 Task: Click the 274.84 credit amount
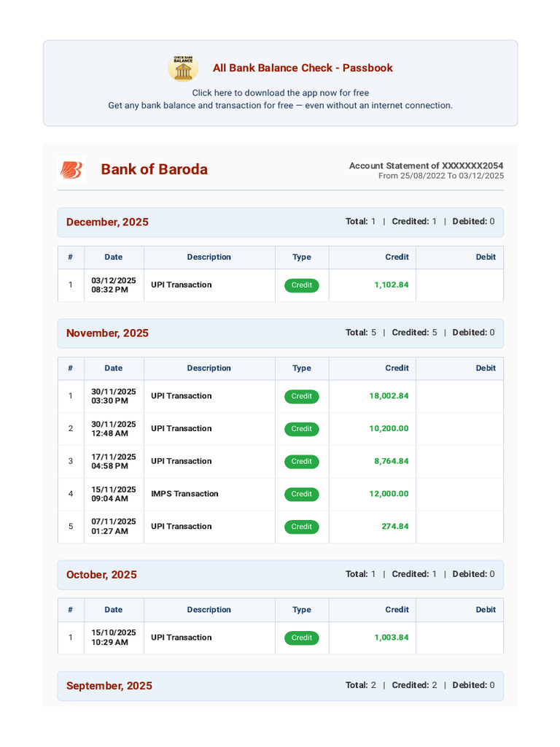395,527
